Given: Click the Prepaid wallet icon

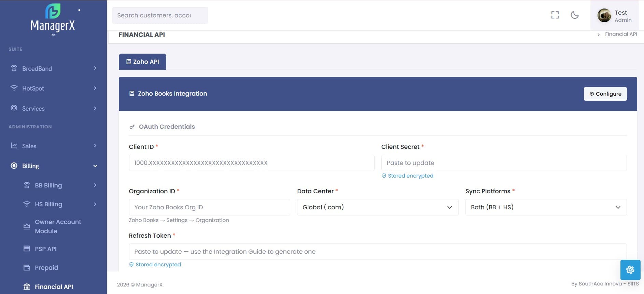Looking at the screenshot, I should click(27, 267).
